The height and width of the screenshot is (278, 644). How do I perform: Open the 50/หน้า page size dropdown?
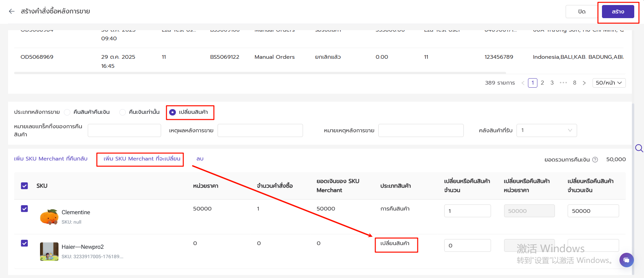(x=609, y=83)
